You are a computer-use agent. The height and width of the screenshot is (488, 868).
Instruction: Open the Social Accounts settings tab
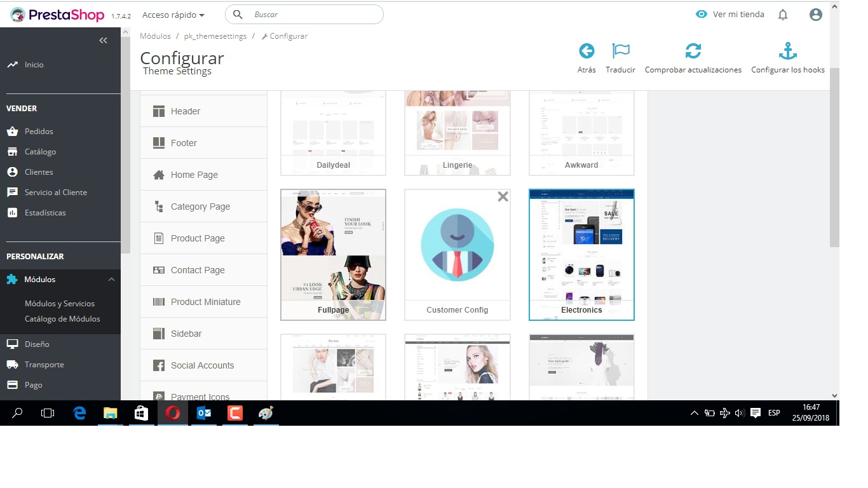click(x=203, y=365)
